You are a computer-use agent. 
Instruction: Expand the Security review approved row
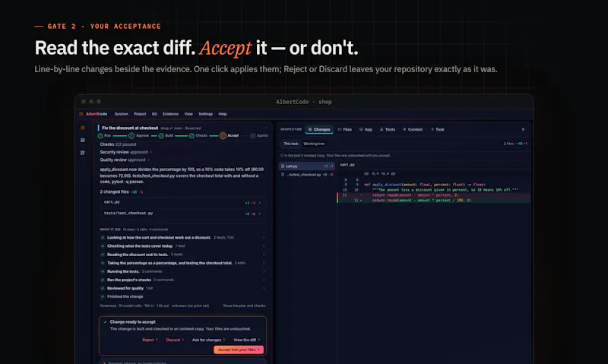tap(125, 152)
